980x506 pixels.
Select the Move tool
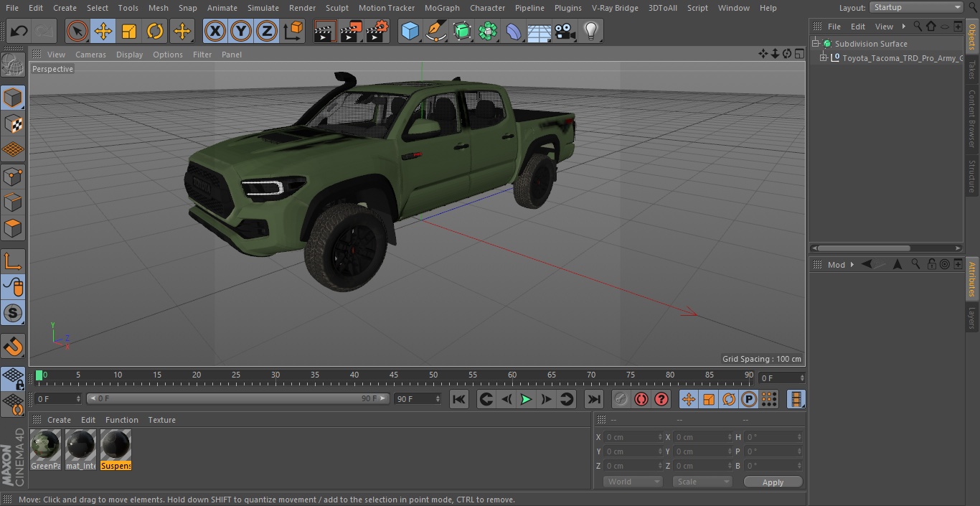click(x=103, y=31)
